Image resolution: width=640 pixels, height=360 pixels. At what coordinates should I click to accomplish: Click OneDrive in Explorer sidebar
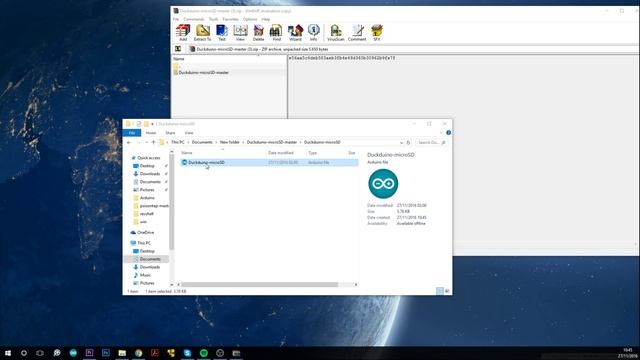tap(142, 233)
